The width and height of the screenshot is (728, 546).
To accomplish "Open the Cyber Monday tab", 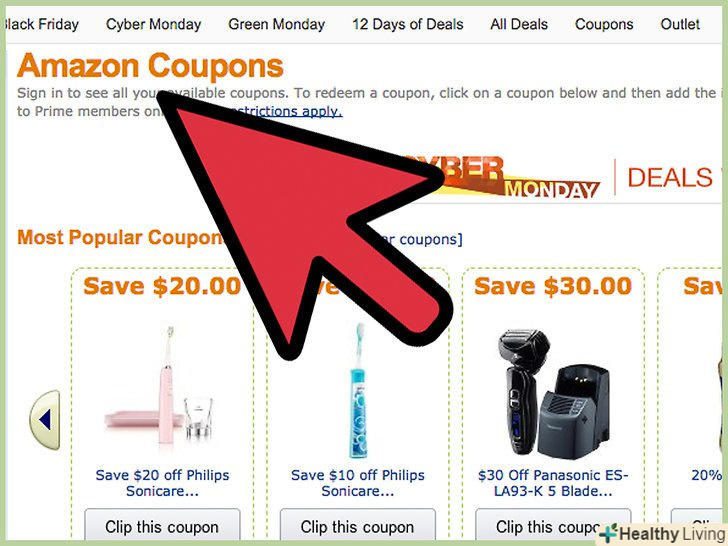I will 153,24.
